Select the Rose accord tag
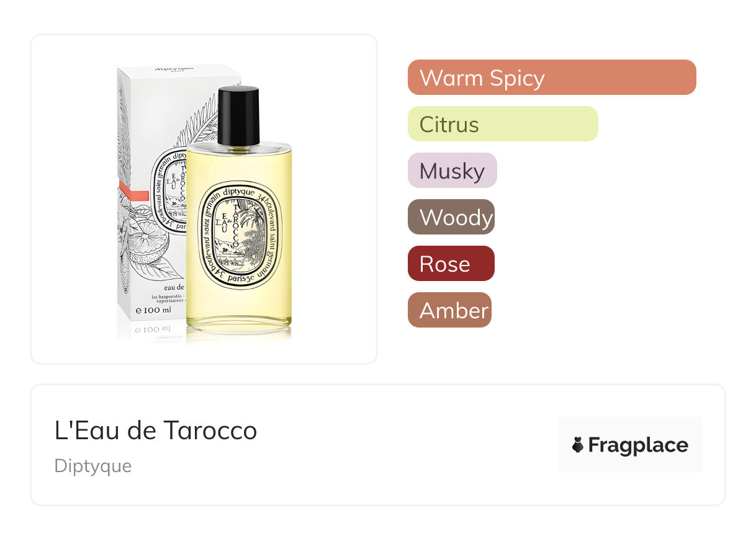 (451, 264)
